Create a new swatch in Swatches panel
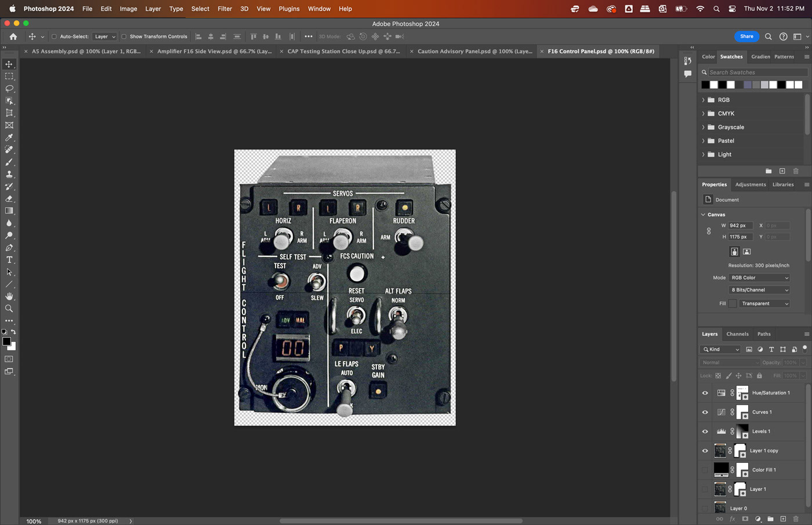This screenshot has height=525, width=812. [x=782, y=171]
